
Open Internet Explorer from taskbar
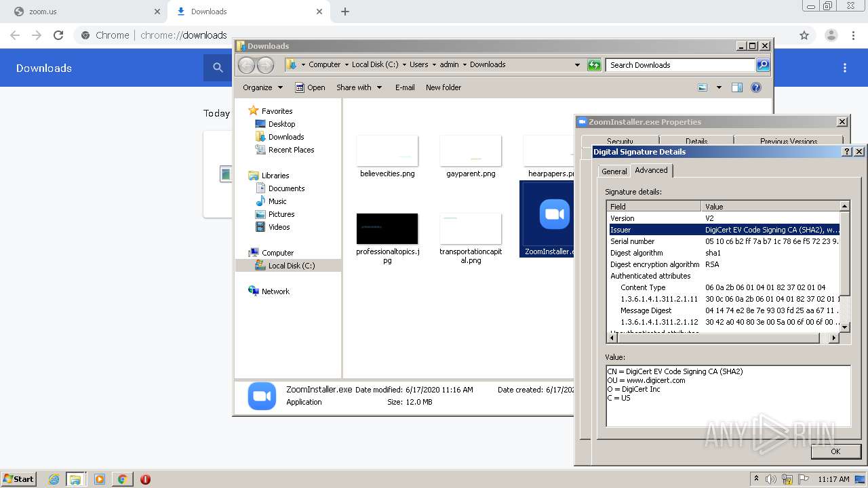coord(54,479)
